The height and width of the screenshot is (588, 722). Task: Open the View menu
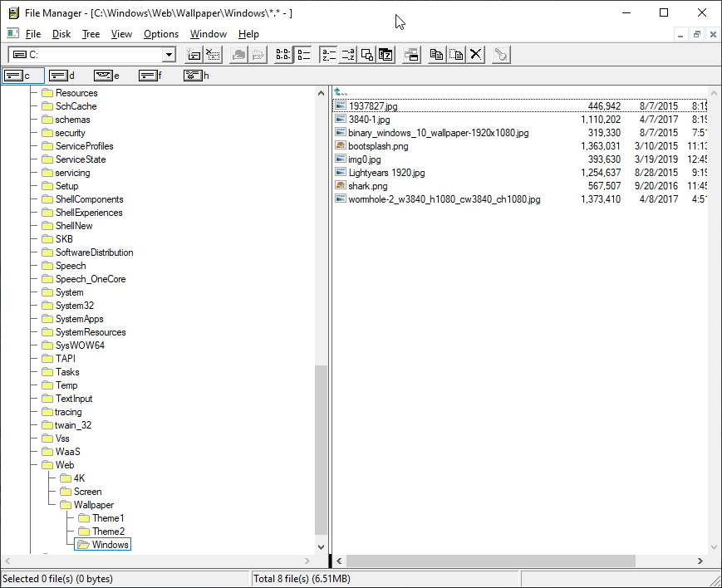(x=121, y=34)
